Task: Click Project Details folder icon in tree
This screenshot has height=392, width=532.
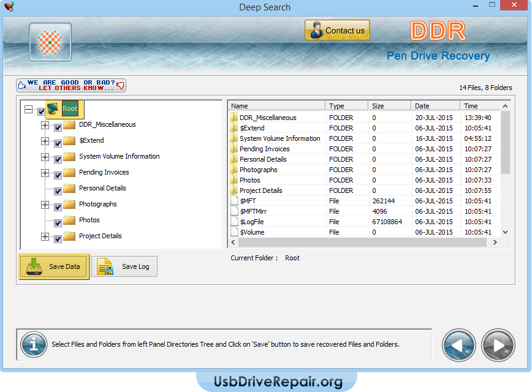Action: [x=69, y=236]
